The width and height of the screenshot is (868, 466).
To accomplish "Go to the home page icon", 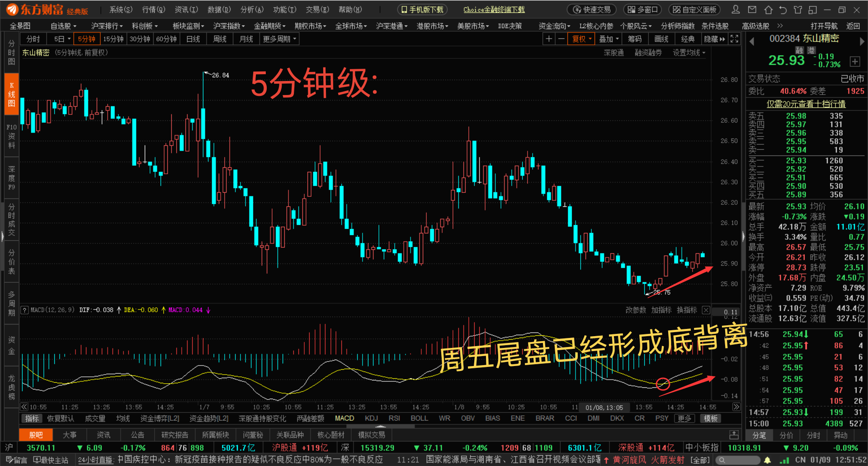I will [768, 10].
